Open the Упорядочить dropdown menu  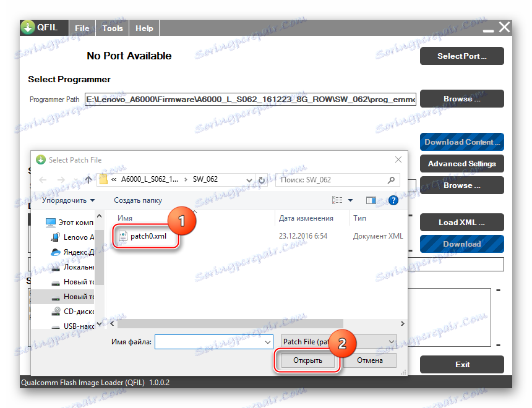coord(68,200)
